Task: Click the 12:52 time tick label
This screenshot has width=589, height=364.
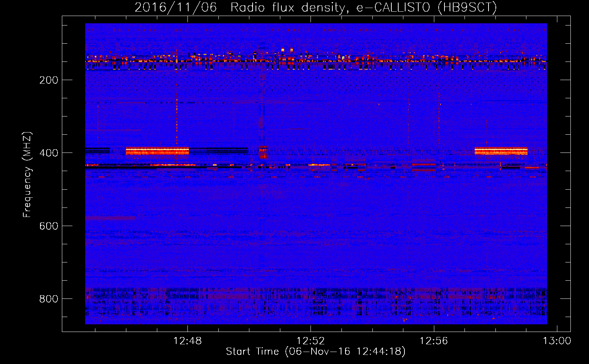Action: click(311, 341)
